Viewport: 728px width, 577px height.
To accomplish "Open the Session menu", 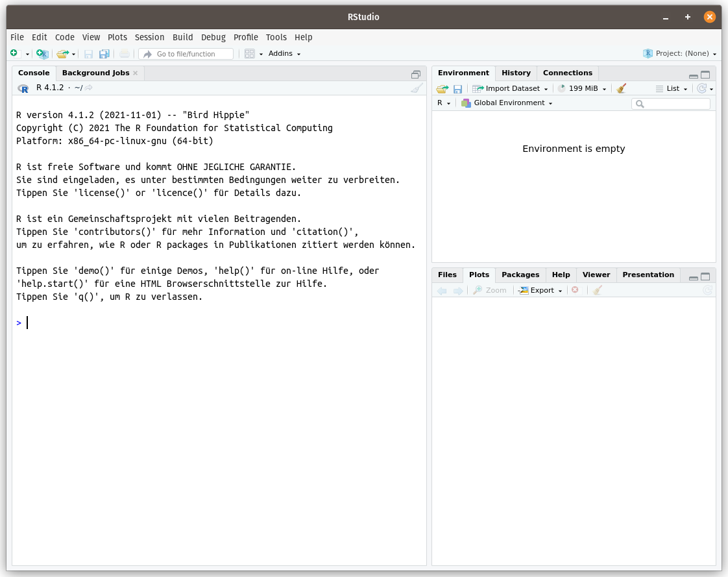I will 149,38.
